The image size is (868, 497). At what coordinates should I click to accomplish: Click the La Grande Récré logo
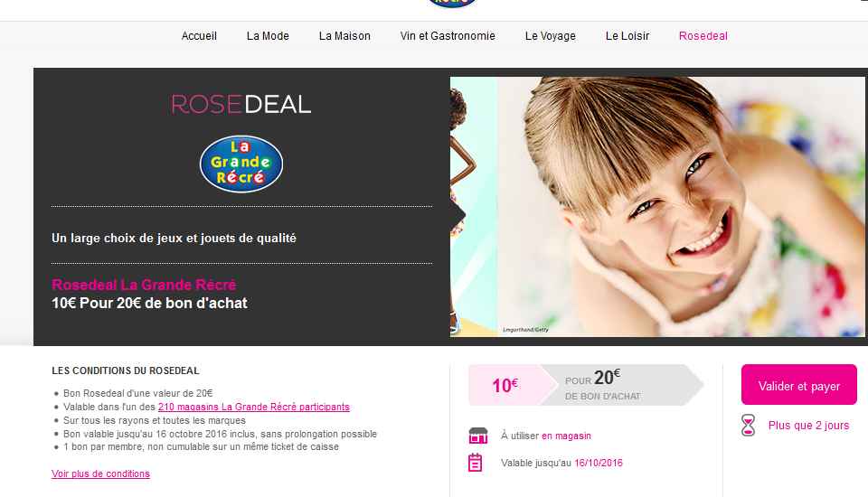(241, 164)
